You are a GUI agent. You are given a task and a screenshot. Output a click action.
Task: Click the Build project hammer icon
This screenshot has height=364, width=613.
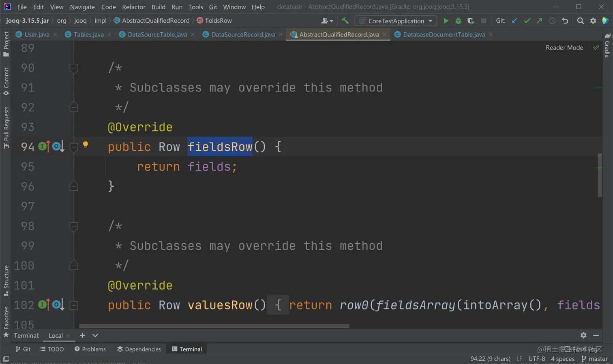[x=345, y=21]
